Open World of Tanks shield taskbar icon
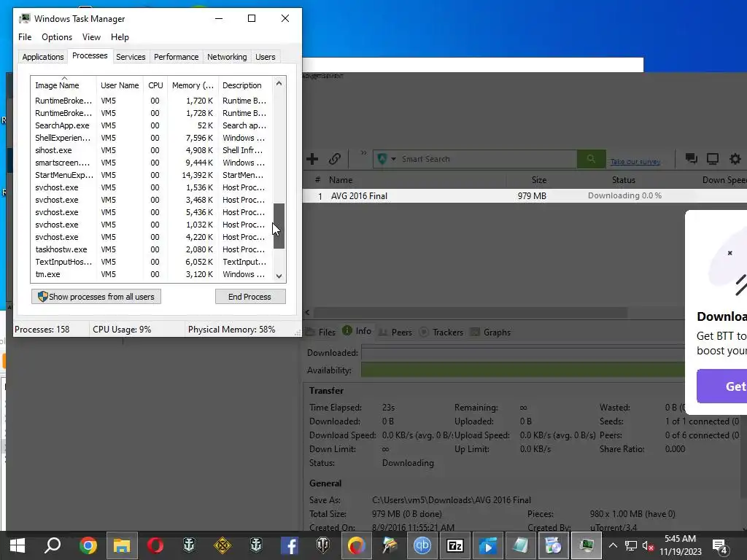 pyautogui.click(x=323, y=545)
